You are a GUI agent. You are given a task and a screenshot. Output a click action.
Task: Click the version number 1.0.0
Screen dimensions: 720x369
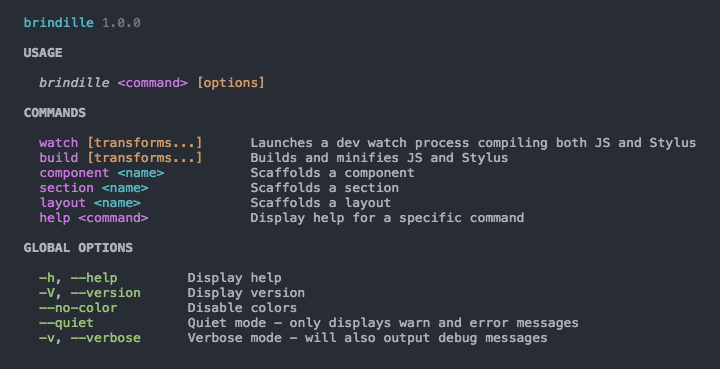point(121,22)
